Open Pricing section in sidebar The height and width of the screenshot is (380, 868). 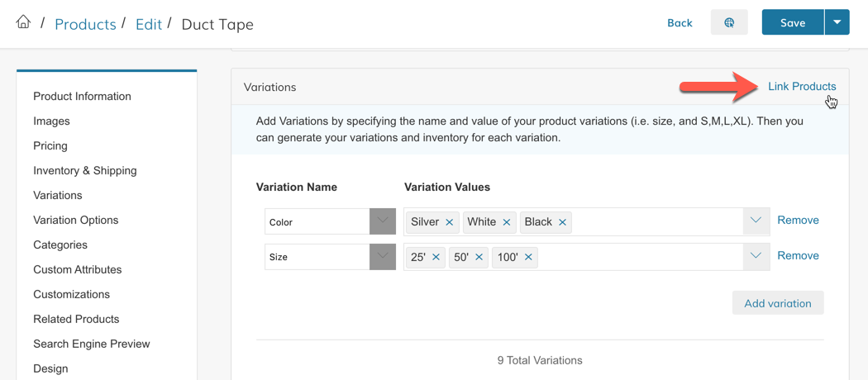click(x=50, y=145)
